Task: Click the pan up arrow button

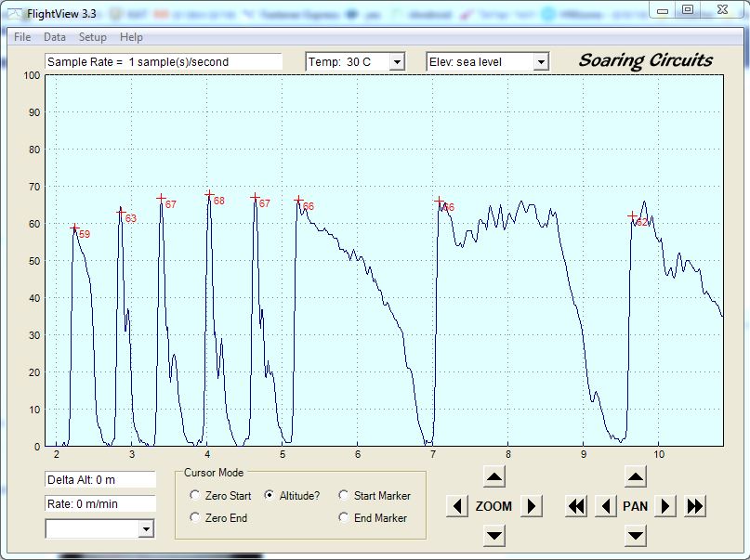Action: [636, 476]
